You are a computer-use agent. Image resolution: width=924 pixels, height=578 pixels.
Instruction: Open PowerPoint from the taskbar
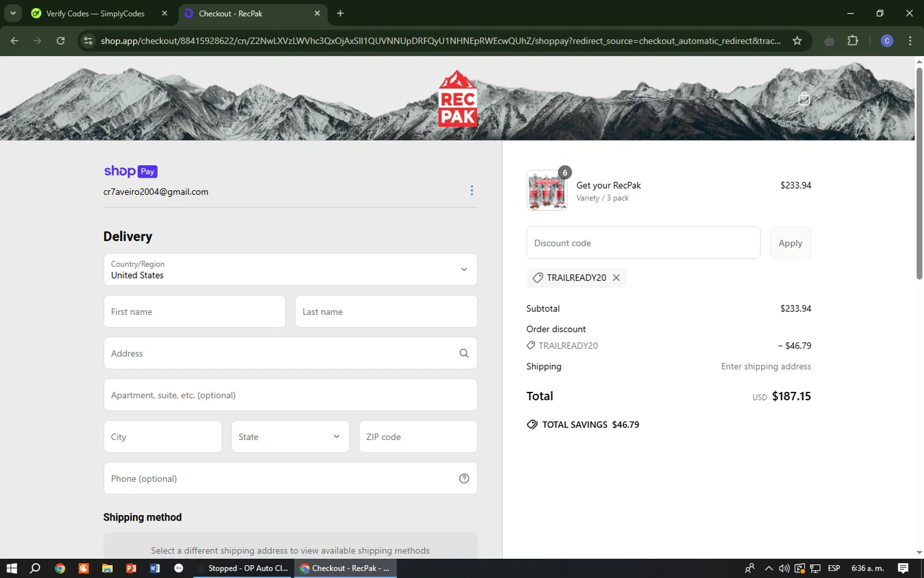click(131, 568)
